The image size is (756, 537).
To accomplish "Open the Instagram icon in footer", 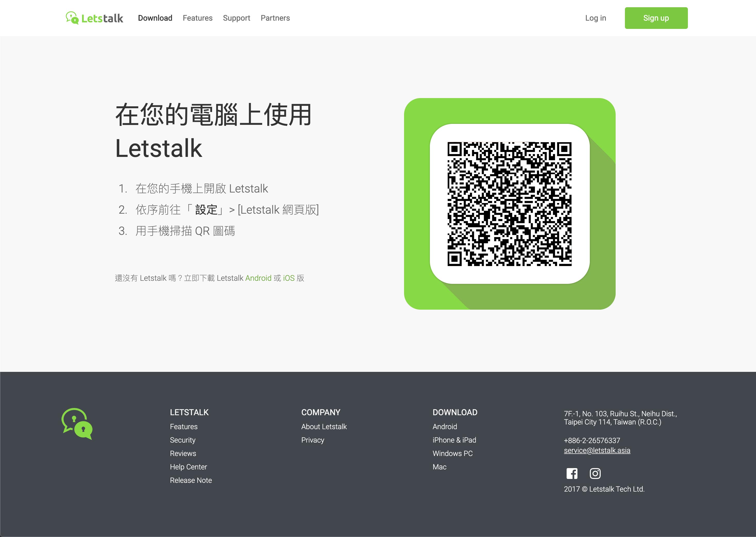I will [x=595, y=474].
